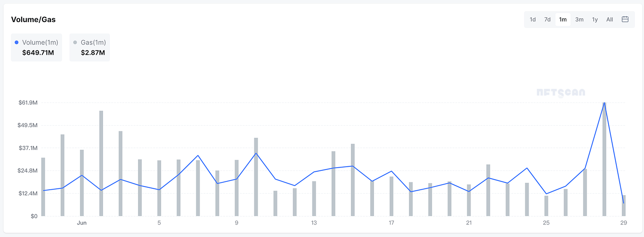Click the $2.87M gas total
This screenshot has width=644, height=237.
pyautogui.click(x=93, y=53)
